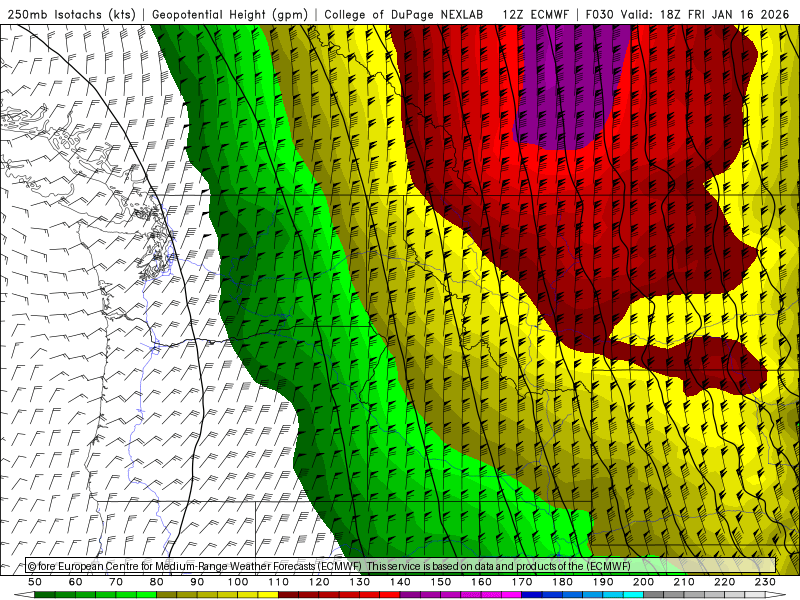Click the '160' legend value

coord(481,582)
